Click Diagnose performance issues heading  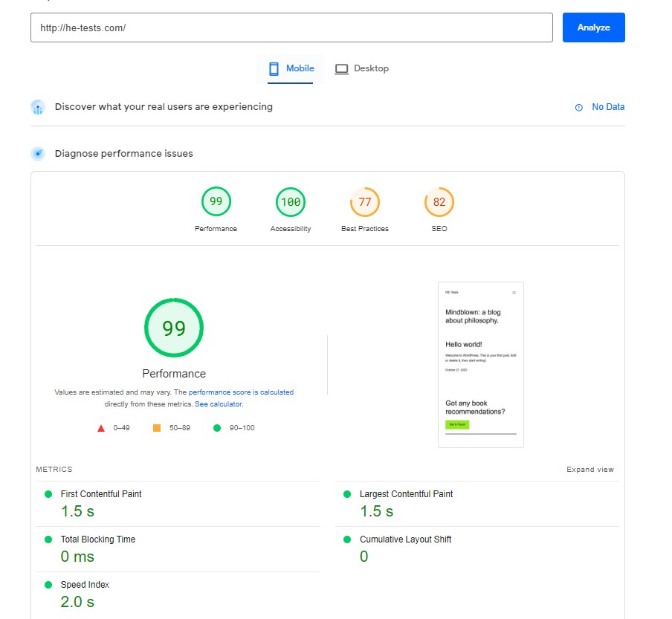(x=124, y=153)
